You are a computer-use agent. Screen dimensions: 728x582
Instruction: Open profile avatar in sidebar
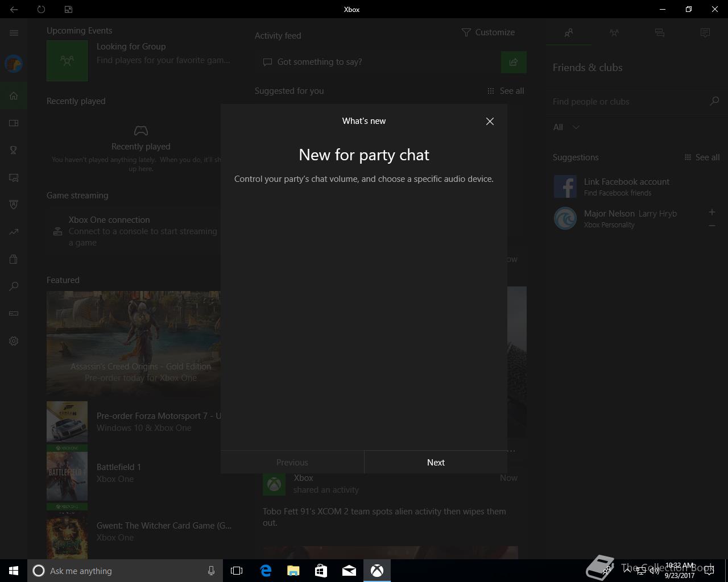point(14,64)
